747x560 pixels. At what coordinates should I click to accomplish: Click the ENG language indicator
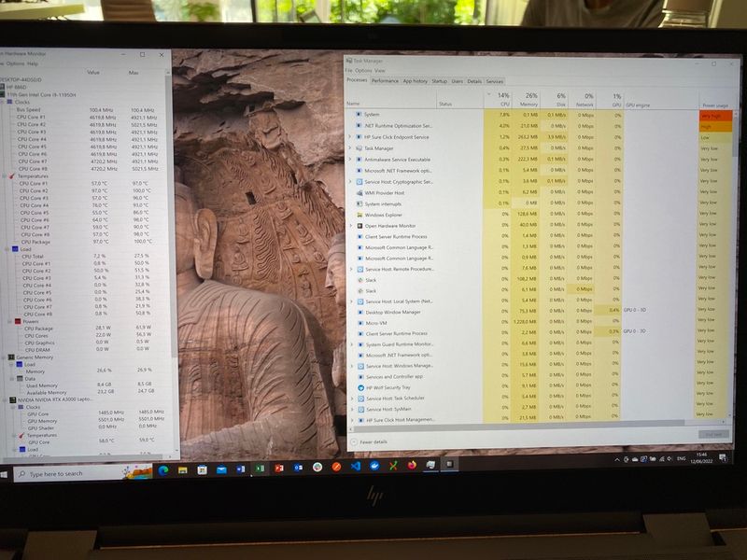click(x=682, y=458)
